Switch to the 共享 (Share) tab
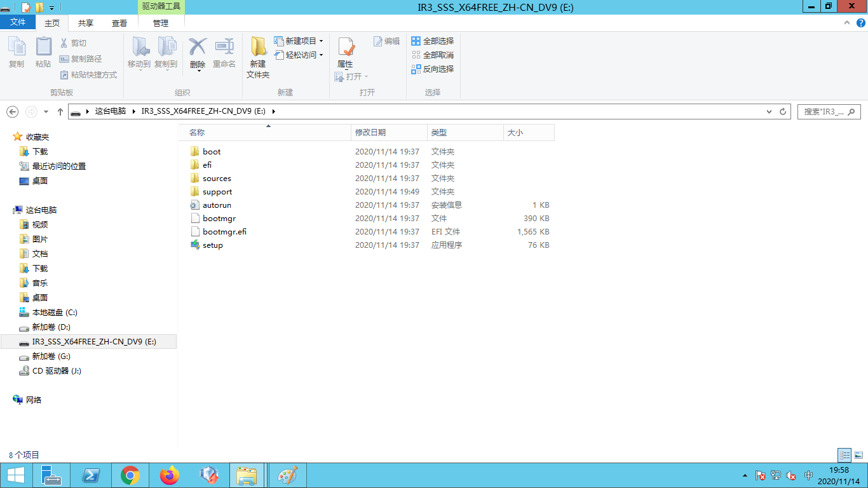This screenshot has width=868, height=488. tap(86, 23)
